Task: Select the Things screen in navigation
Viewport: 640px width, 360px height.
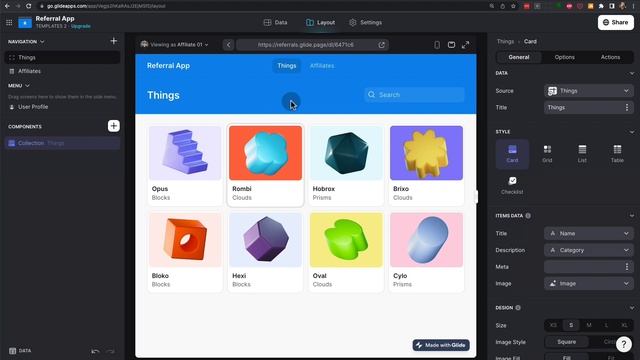Action: [62, 58]
